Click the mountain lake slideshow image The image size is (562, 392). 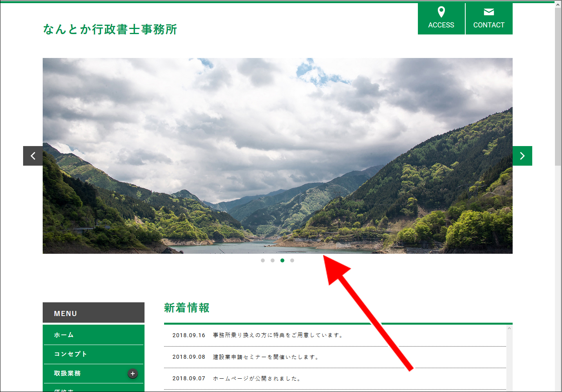pyautogui.click(x=278, y=156)
